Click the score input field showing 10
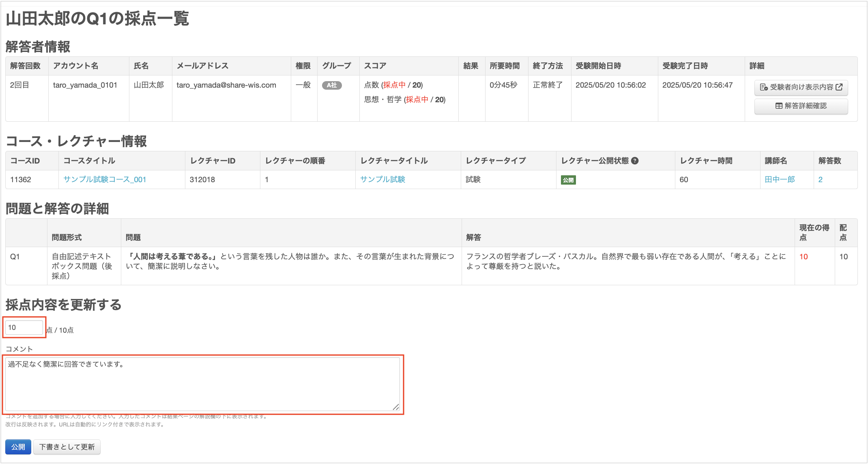Screen dimensions: 868x465 coord(24,327)
